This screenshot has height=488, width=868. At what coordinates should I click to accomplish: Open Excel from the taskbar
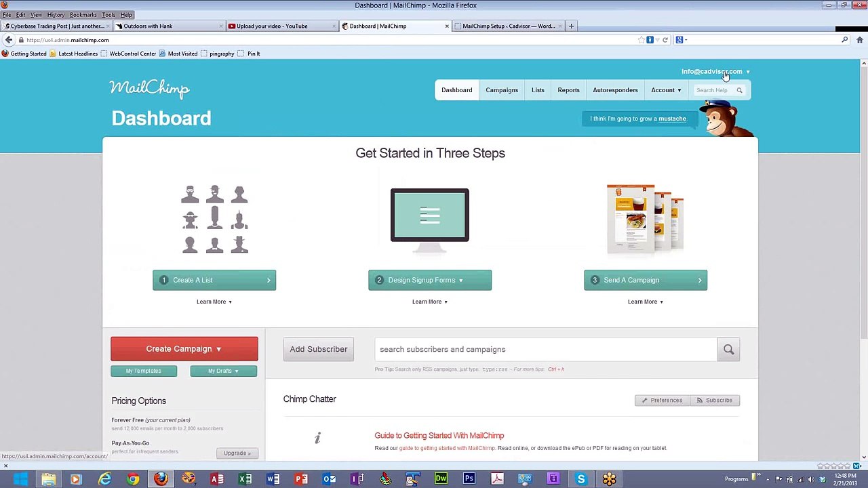click(245, 479)
